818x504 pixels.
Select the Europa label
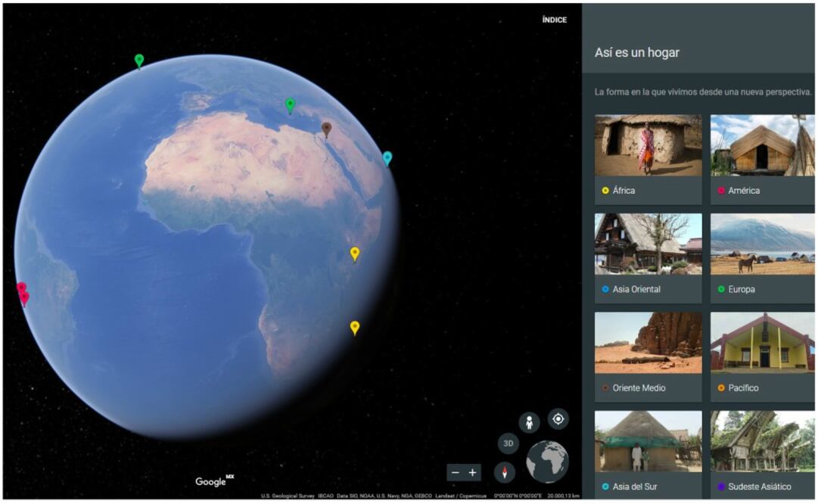(x=741, y=289)
